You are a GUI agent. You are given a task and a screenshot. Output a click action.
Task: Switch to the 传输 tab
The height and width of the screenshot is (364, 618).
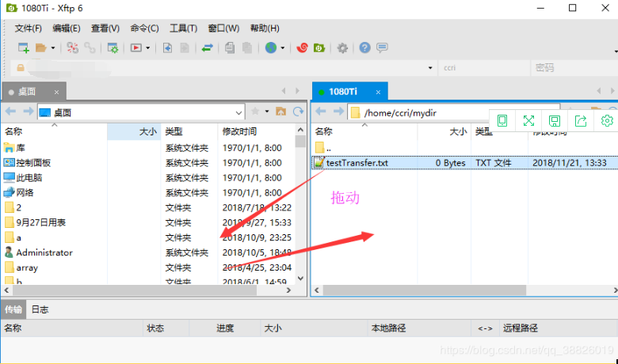pyautogui.click(x=13, y=309)
